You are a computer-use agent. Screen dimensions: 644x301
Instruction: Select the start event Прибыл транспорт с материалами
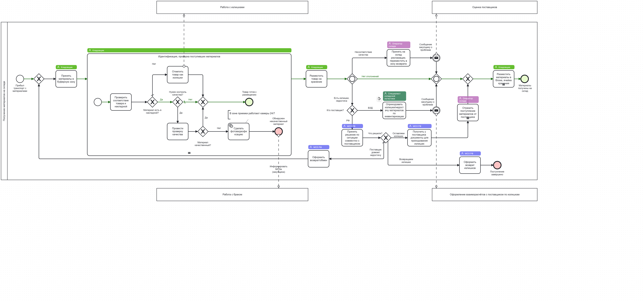20,79
